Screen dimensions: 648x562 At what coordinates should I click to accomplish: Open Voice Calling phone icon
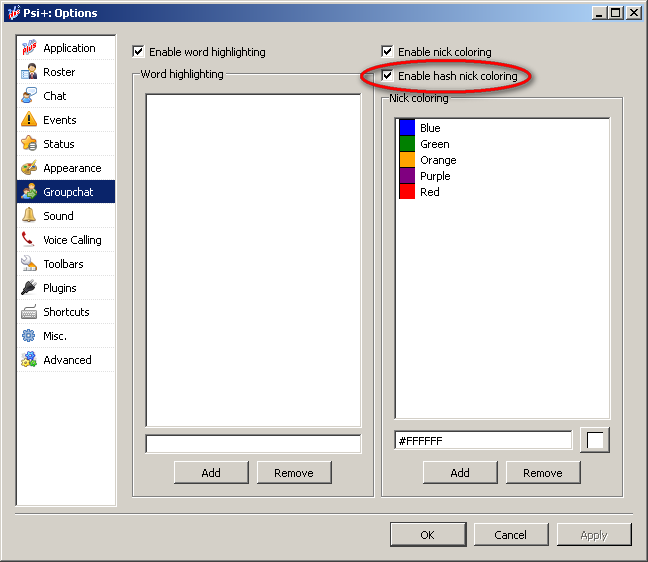[29, 240]
